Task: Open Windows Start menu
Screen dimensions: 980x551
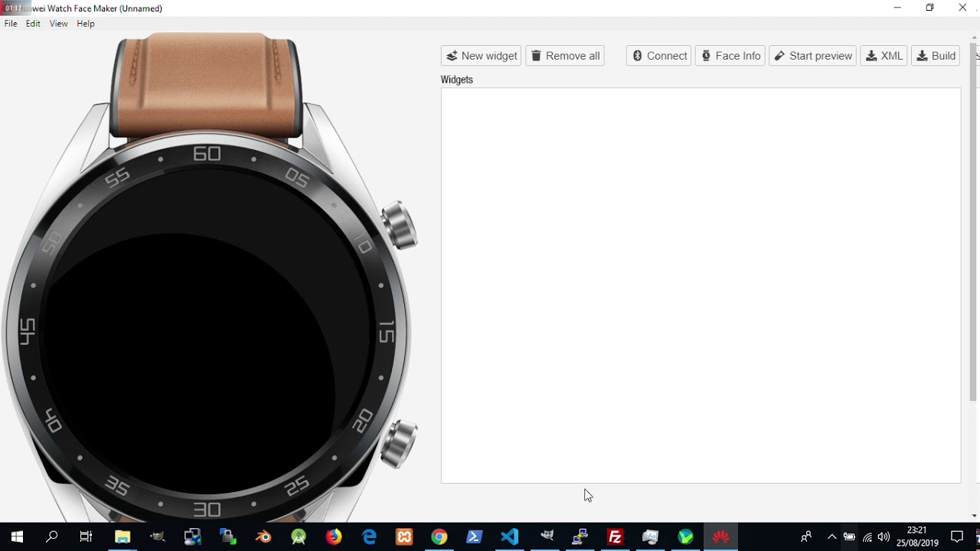Action: (17, 536)
